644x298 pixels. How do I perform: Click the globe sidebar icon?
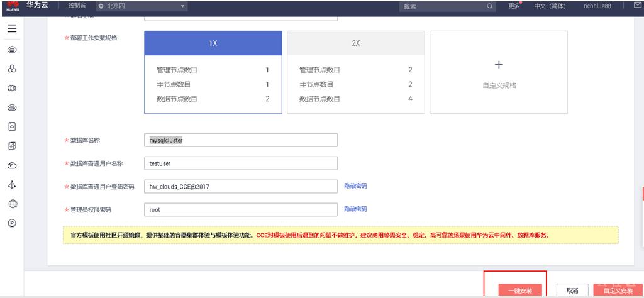(x=13, y=204)
